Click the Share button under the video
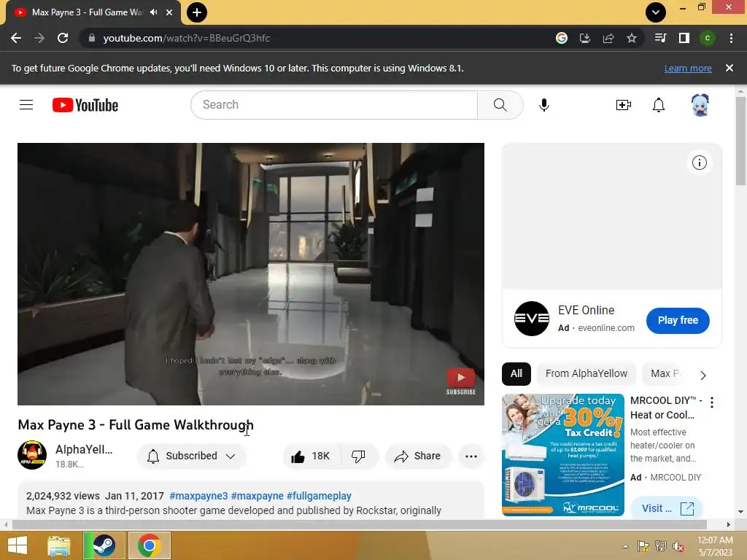Image resolution: width=747 pixels, height=560 pixels. pos(418,456)
